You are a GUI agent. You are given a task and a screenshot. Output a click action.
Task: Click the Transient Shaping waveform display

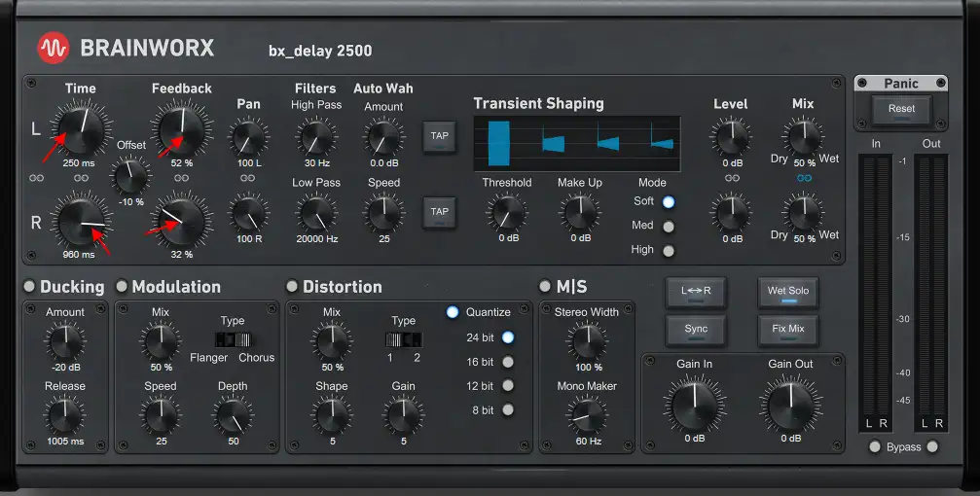[577, 144]
